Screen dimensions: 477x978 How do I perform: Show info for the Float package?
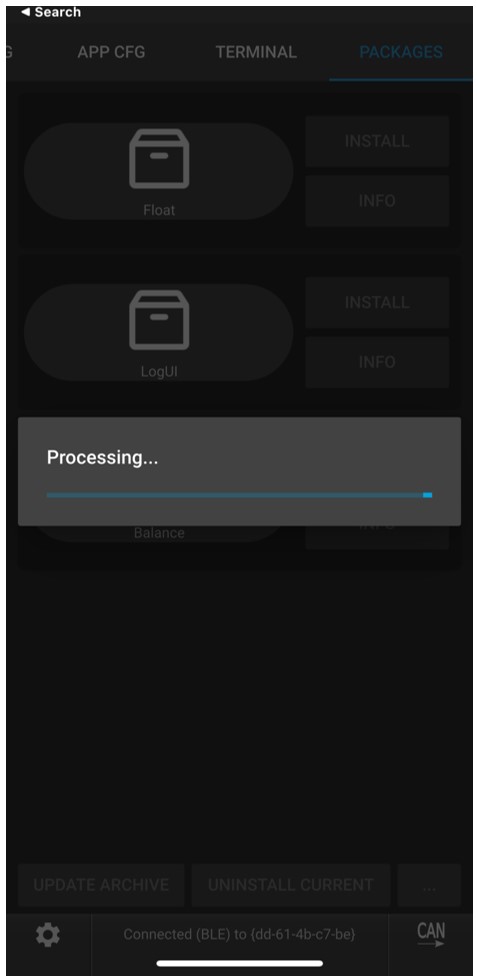[377, 200]
